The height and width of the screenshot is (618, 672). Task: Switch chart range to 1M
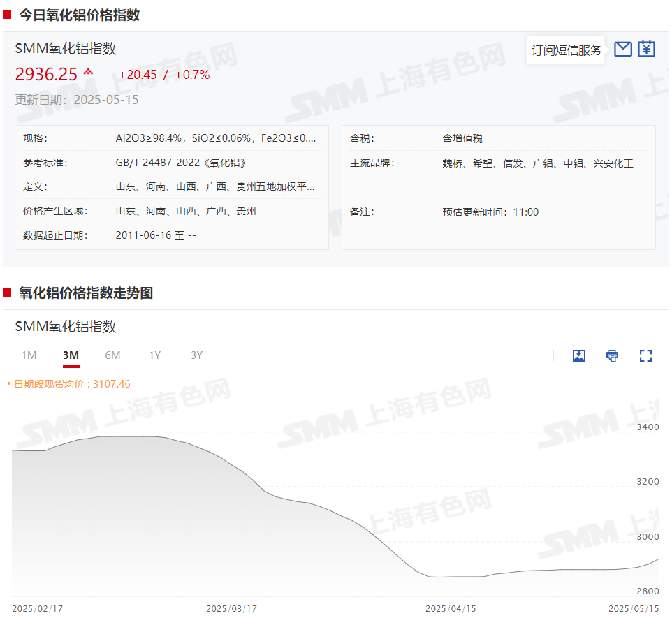pyautogui.click(x=29, y=355)
